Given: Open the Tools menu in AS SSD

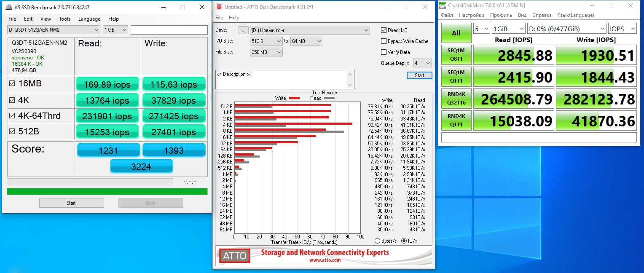Looking at the screenshot, I should click(64, 19).
